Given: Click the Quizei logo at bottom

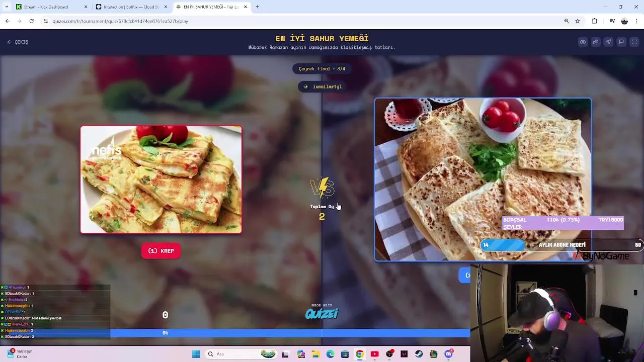Looking at the screenshot, I should (322, 314).
